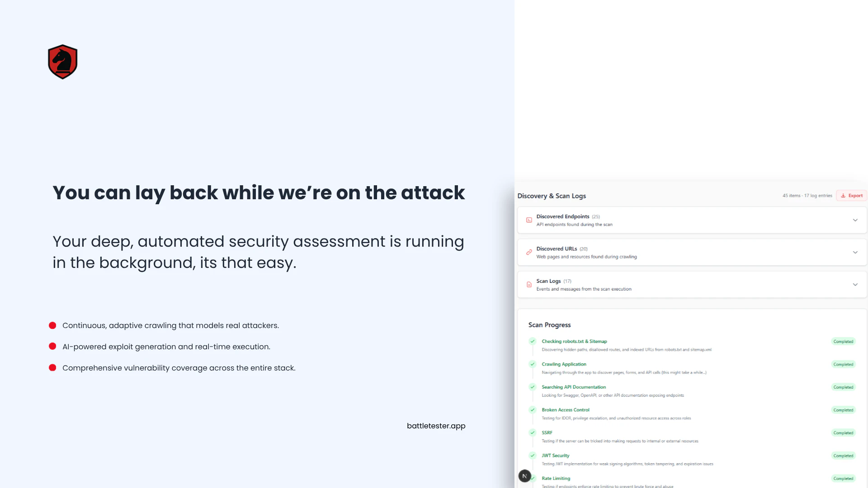
Task: Click Completed badge for Checking robots.txt & Sitemap
Action: (x=843, y=342)
